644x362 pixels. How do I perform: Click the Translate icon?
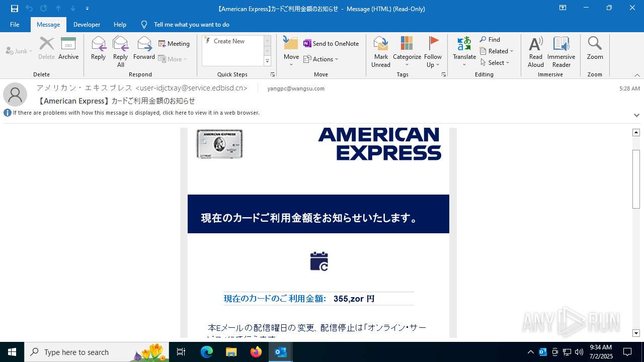click(x=464, y=52)
